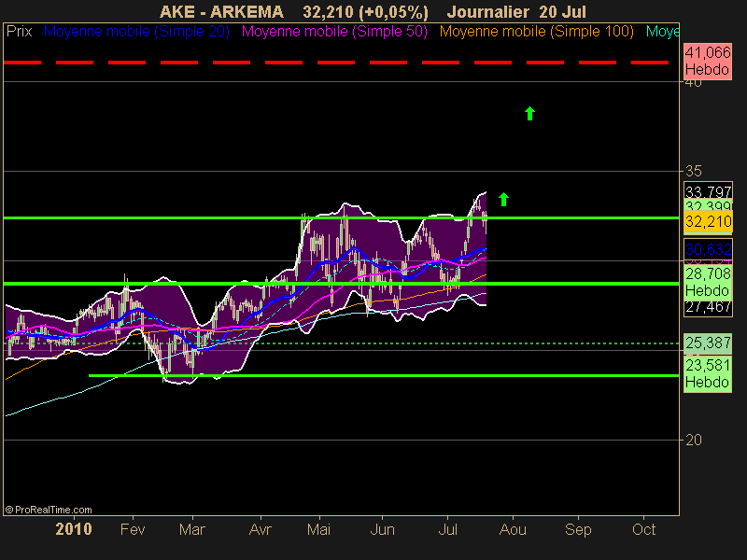Screen dimensions: 747x560
Task: Click the 33,797 upper band price tag
Action: pyautogui.click(x=708, y=191)
